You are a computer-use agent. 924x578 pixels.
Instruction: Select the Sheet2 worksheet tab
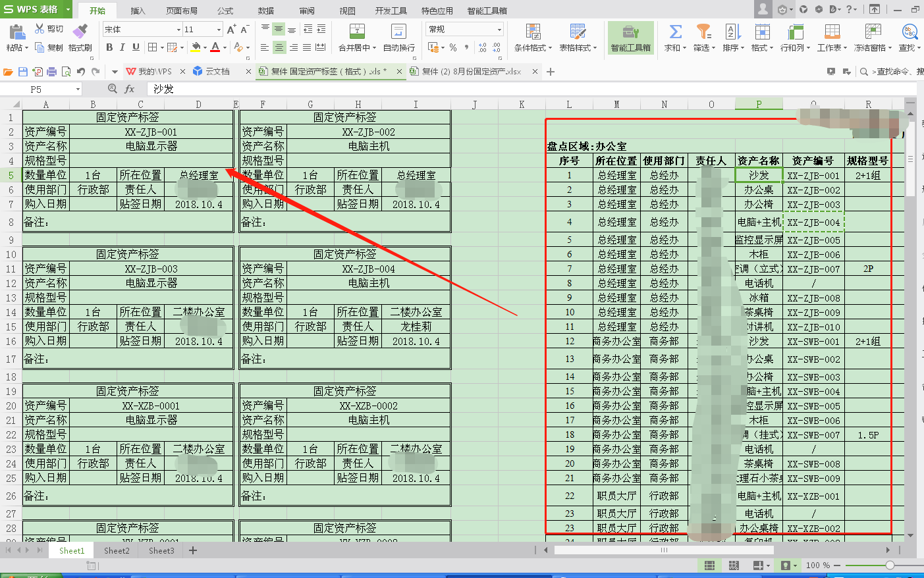point(116,550)
